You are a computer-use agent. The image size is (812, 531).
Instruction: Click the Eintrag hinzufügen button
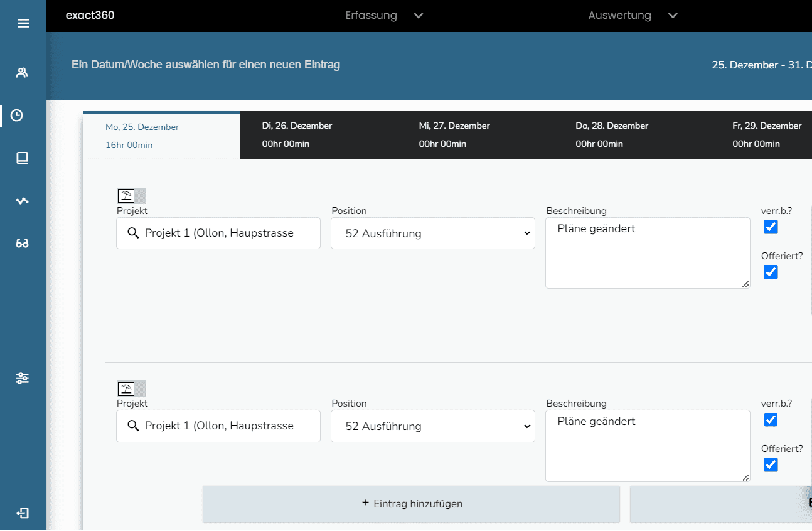click(411, 503)
